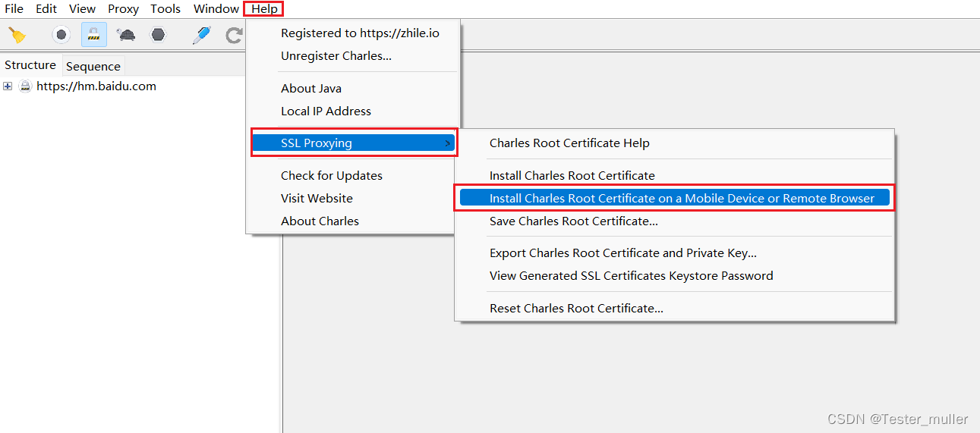Toggle Breakpoints hexagon icon
The height and width of the screenshot is (433, 980).
point(158,35)
